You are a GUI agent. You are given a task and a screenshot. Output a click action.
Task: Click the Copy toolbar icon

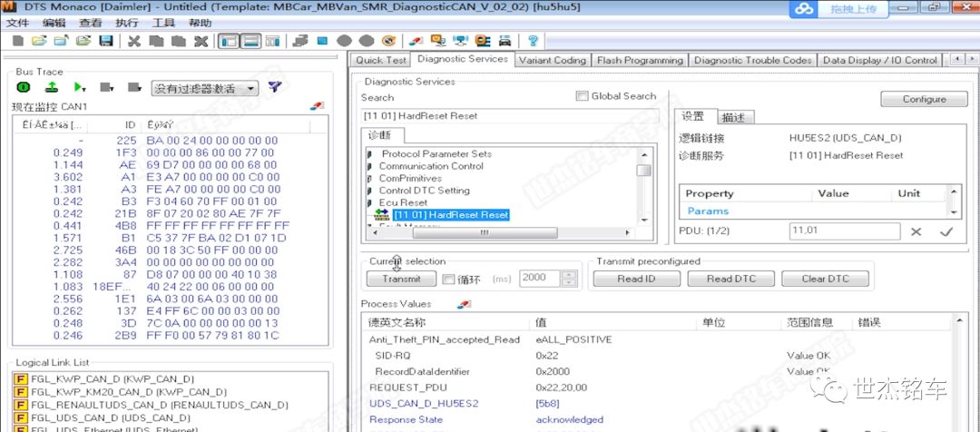(x=156, y=41)
